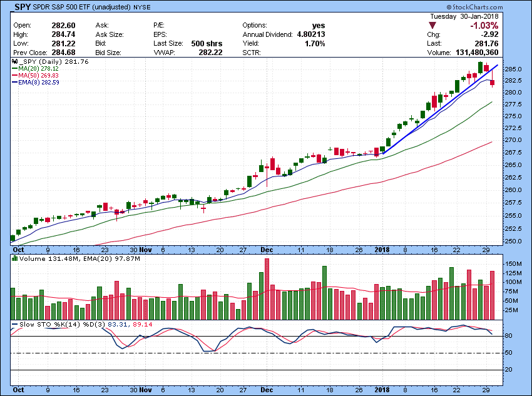The height and width of the screenshot is (396, 532).
Task: Click the 20 stochastic axis label
Action: (x=508, y=370)
